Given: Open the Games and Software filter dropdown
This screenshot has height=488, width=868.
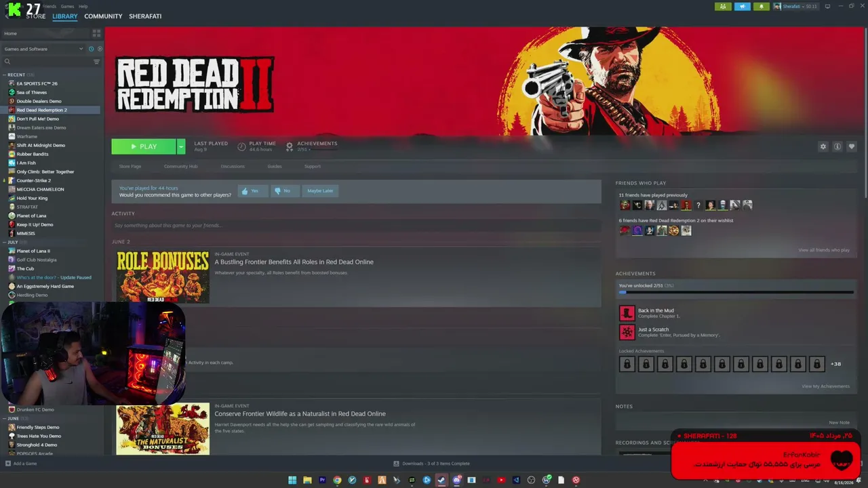Looking at the screenshot, I should [43, 49].
